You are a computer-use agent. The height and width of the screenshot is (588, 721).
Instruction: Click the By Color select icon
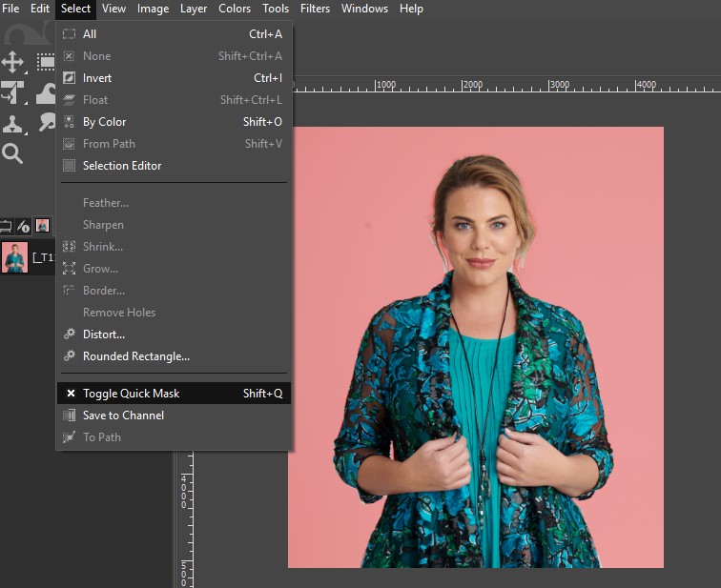click(69, 122)
